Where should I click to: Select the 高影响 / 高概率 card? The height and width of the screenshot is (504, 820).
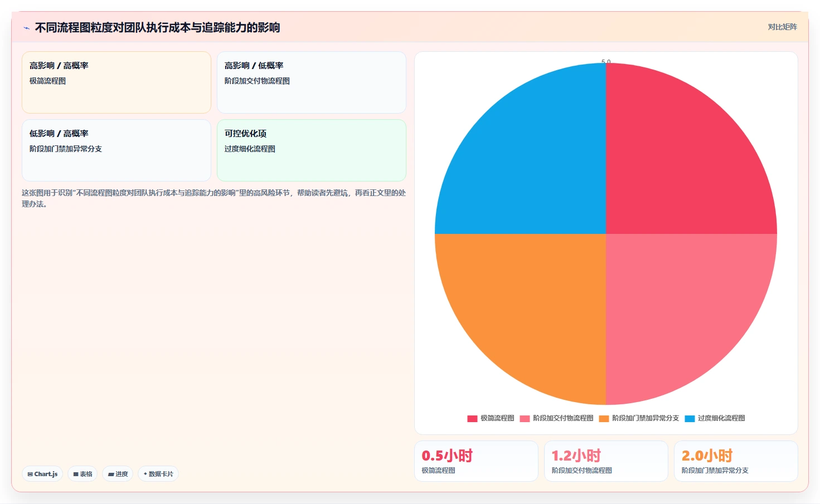pyautogui.click(x=117, y=82)
